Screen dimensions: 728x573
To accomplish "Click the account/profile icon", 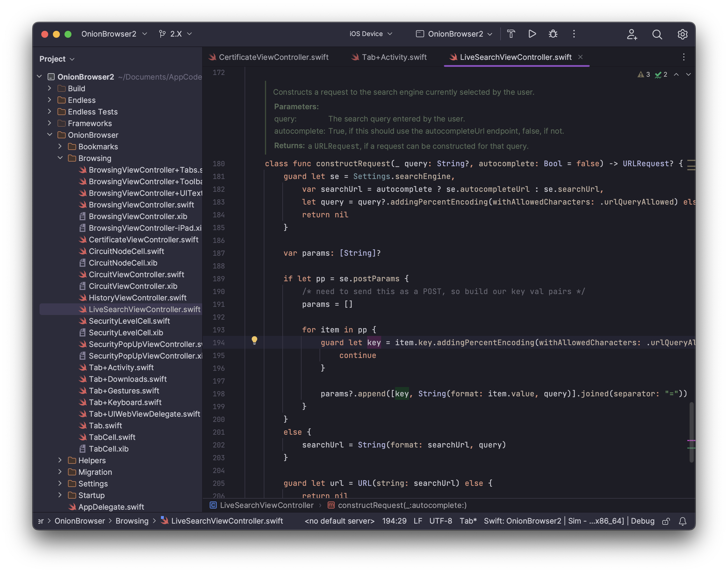I will point(632,34).
